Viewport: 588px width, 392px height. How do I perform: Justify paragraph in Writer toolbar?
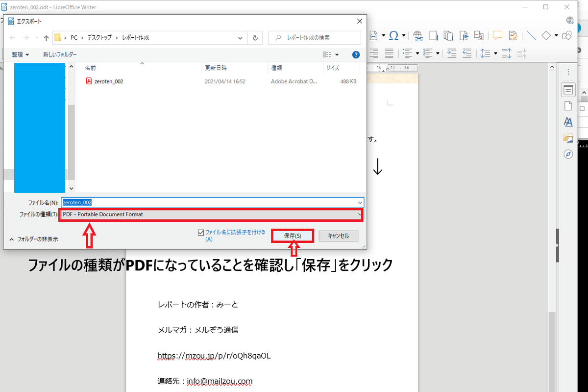tap(389, 53)
